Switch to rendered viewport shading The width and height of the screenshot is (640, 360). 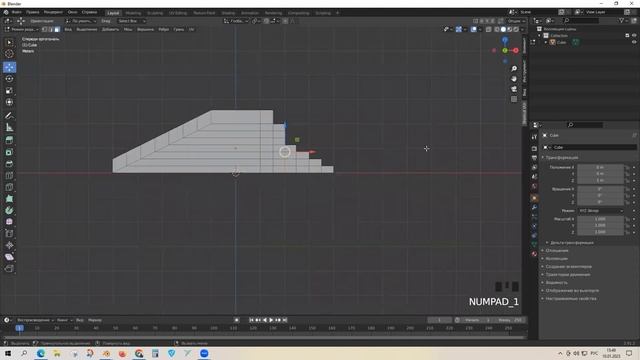coord(516,29)
